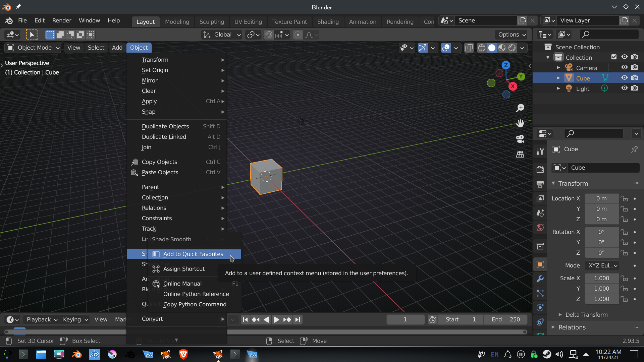Click Add to Quick Favorites entry
The height and width of the screenshot is (362, 644).
click(x=193, y=254)
